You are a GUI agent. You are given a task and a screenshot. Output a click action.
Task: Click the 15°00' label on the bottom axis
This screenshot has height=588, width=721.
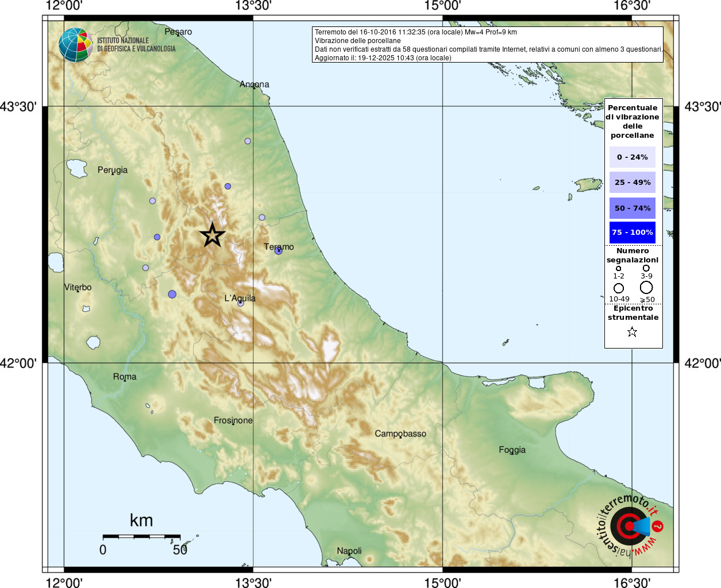coord(442,582)
